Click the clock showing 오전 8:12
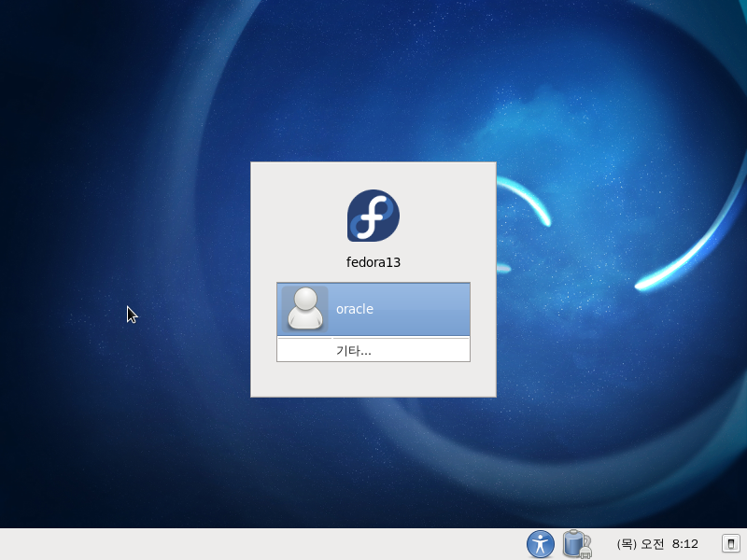The height and width of the screenshot is (560, 747). coord(657,544)
